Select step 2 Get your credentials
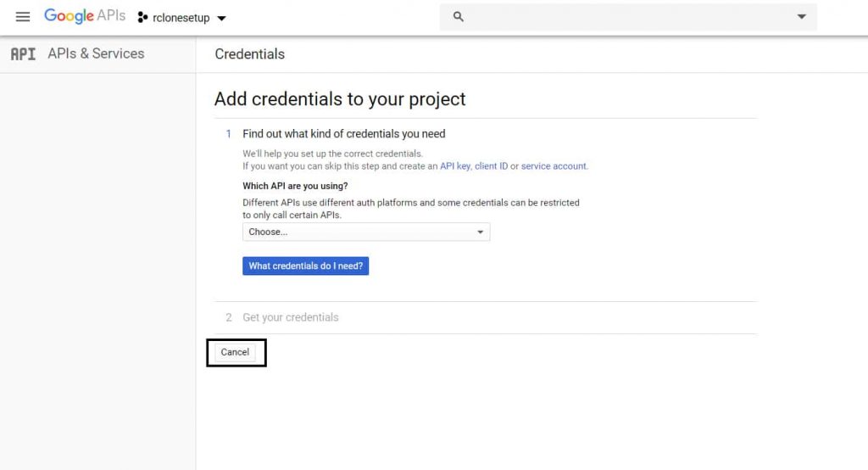The width and height of the screenshot is (868, 470). click(290, 317)
